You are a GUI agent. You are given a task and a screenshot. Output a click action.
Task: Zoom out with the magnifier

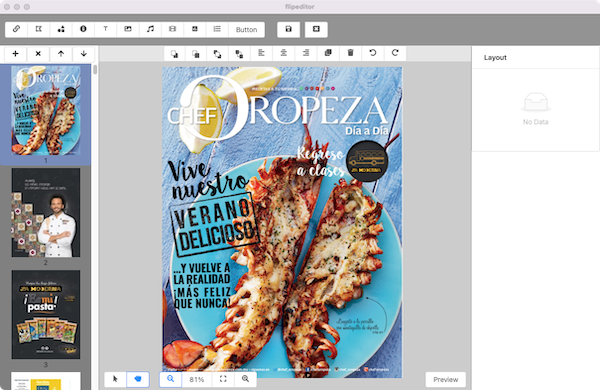[x=171, y=379]
